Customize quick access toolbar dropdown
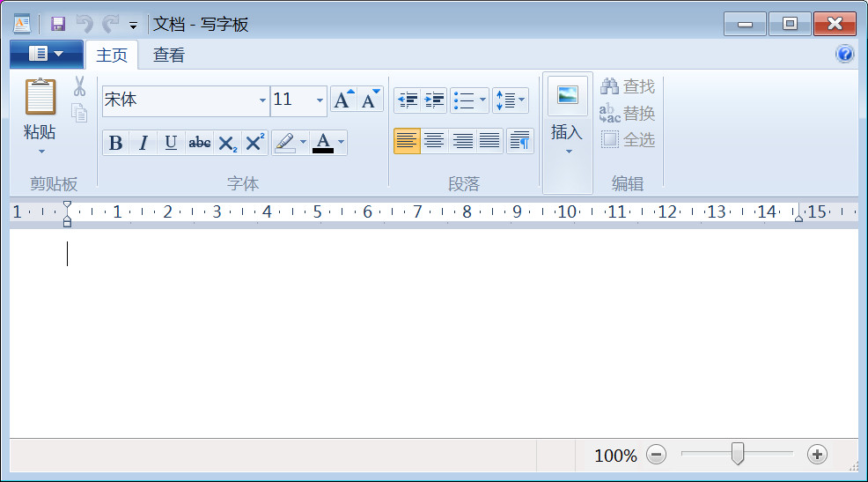Viewport: 868px width, 482px height. (133, 25)
